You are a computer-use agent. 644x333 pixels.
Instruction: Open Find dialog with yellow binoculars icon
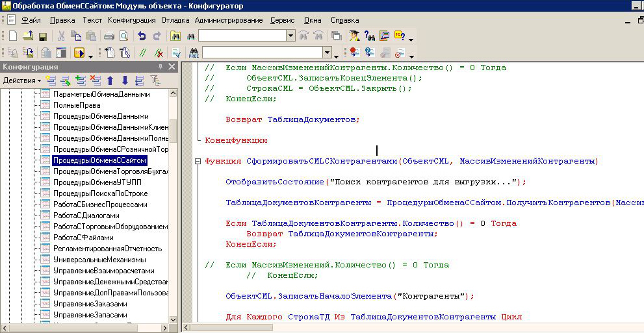(176, 36)
